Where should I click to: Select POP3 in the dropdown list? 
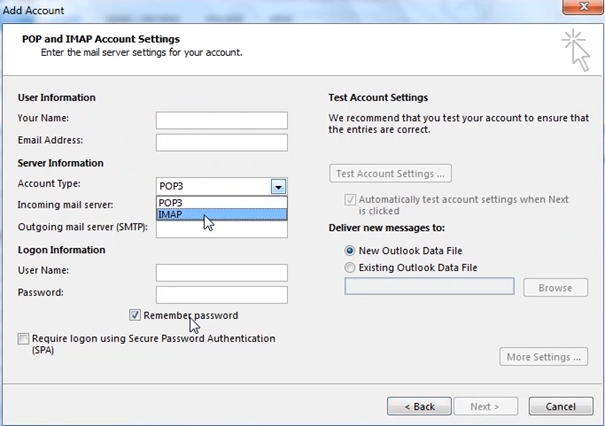click(222, 203)
